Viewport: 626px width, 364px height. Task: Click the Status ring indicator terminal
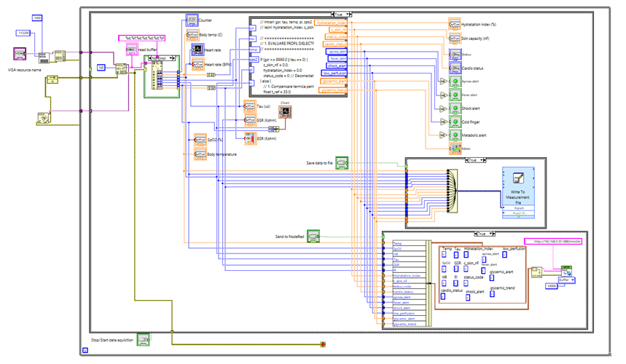click(455, 54)
